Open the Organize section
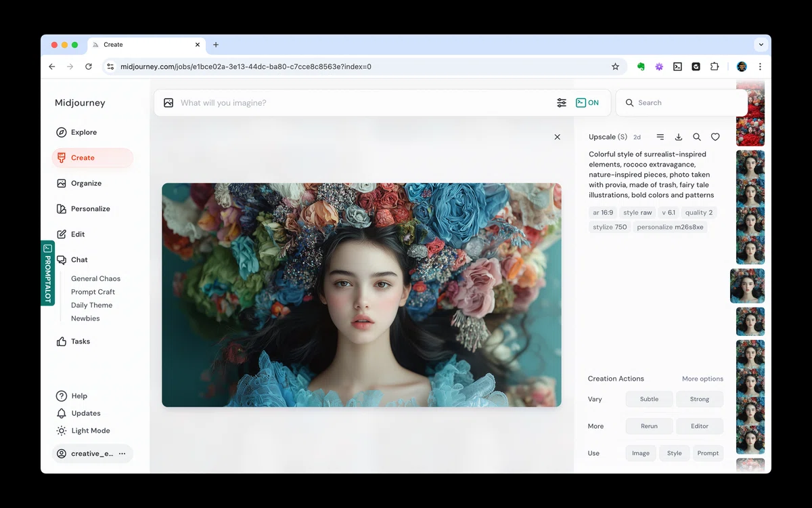The height and width of the screenshot is (508, 812). pos(79,183)
